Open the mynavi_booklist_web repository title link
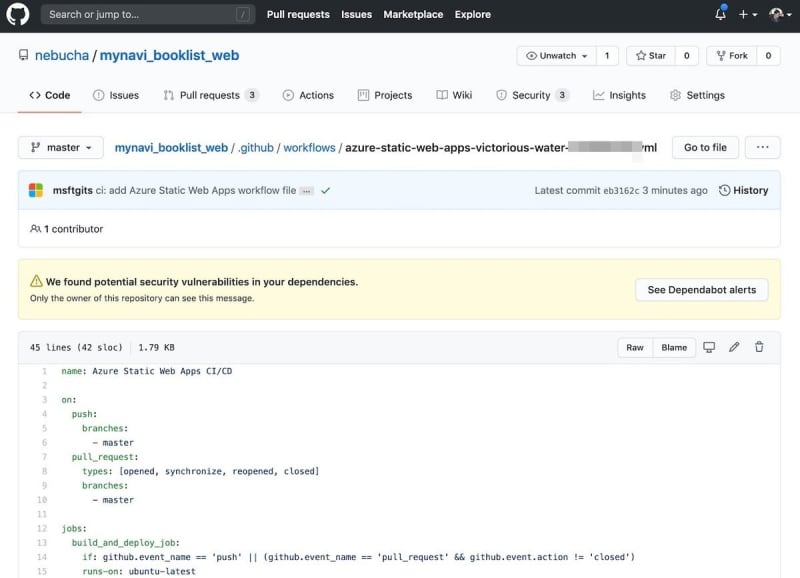Viewport: 800px width, 578px height. click(x=169, y=55)
